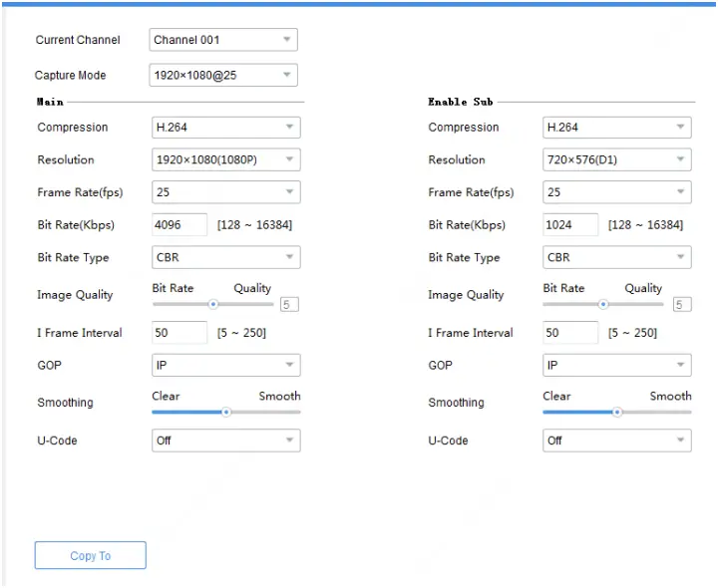
Task: Open Main stream Frame Rate dropdown
Action: click(x=225, y=192)
